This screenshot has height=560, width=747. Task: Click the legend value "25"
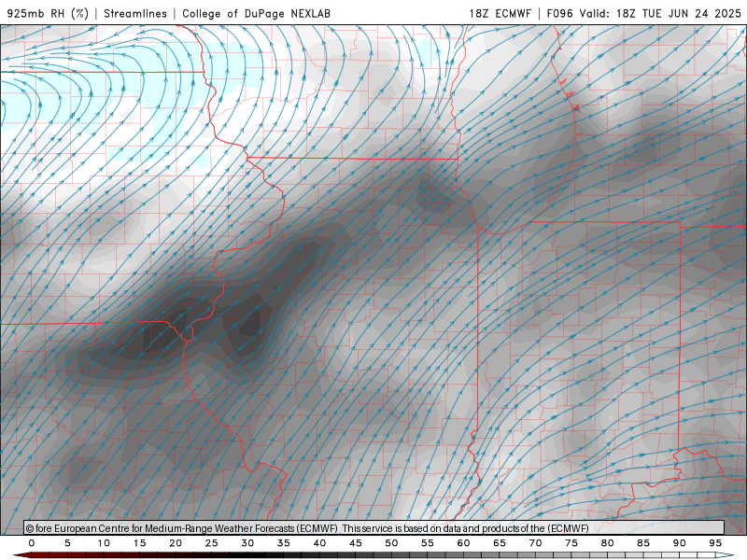tap(212, 543)
